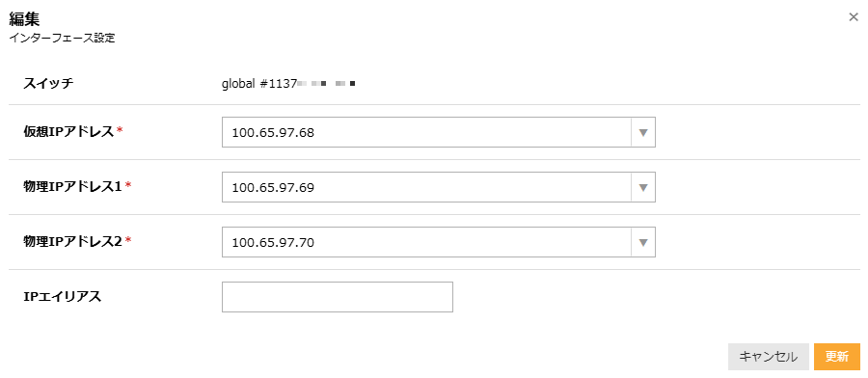The width and height of the screenshot is (868, 378).
Task: Expand the 仮想IPアドレス dropdown arrow
Action: click(642, 132)
